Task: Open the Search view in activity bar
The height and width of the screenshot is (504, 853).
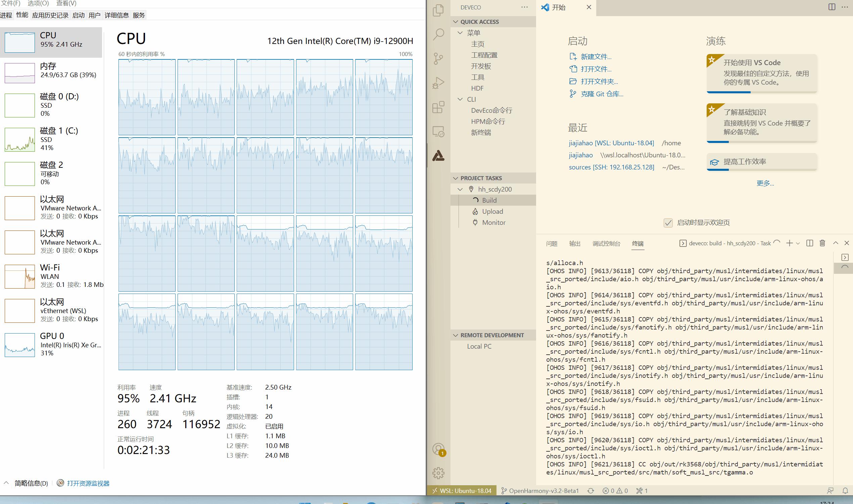Action: 438,34
